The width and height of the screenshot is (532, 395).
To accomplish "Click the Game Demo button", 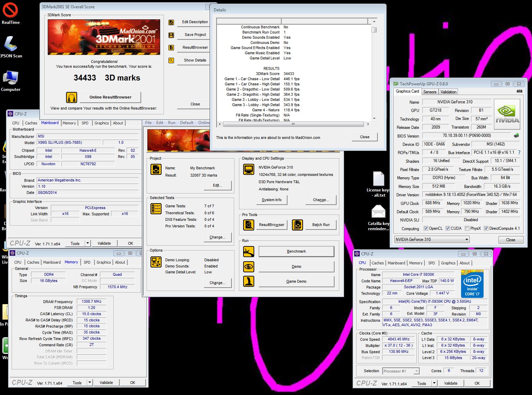I will click(296, 282).
